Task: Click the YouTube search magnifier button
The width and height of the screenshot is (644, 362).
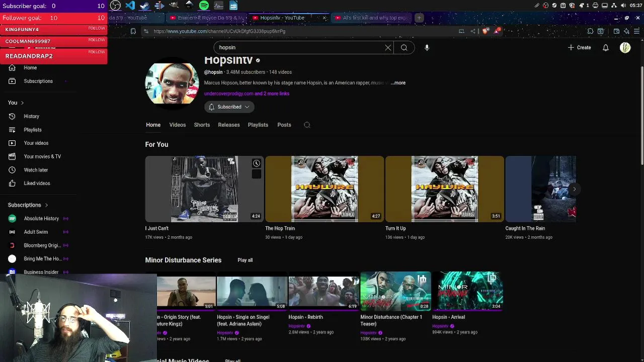Action: point(404,48)
